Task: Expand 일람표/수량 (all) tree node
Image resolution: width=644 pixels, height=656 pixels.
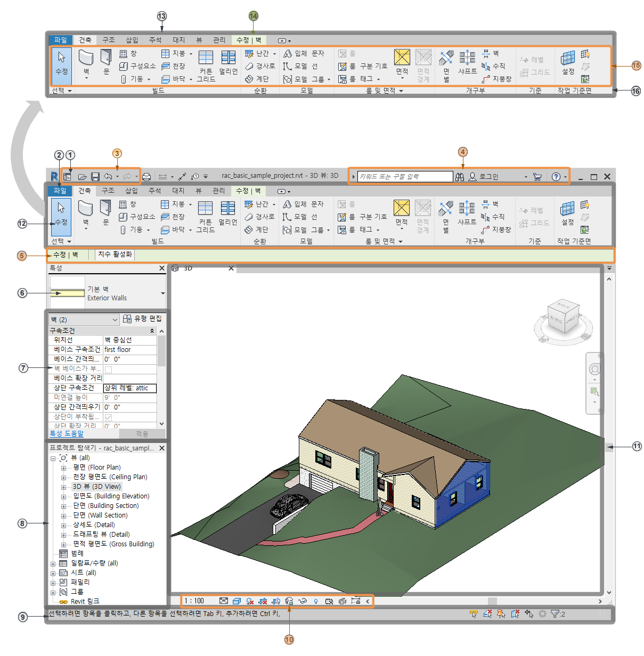Action: coord(53,564)
